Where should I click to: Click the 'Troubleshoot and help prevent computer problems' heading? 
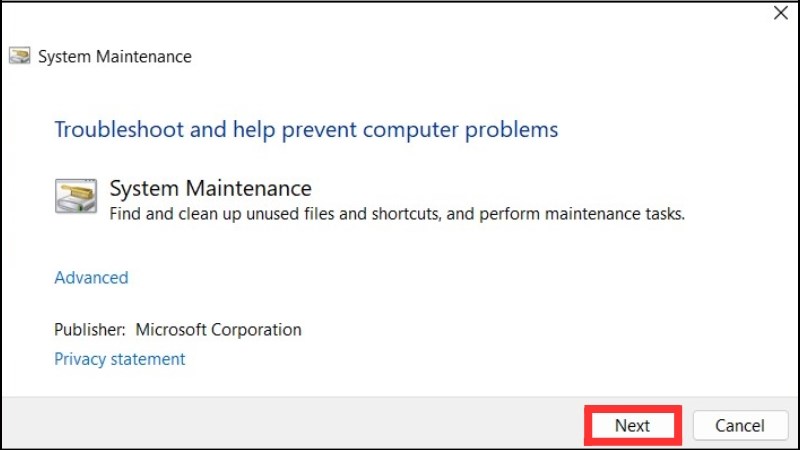click(306, 130)
